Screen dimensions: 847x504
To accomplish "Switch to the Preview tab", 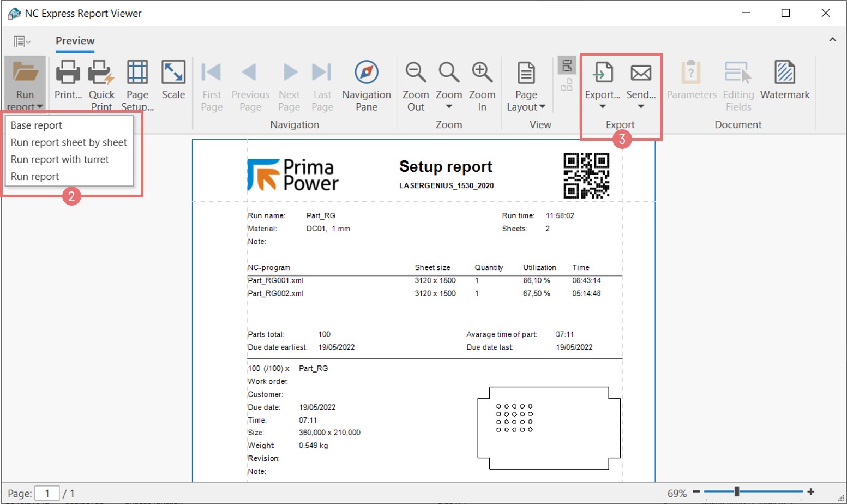I will 75,41.
